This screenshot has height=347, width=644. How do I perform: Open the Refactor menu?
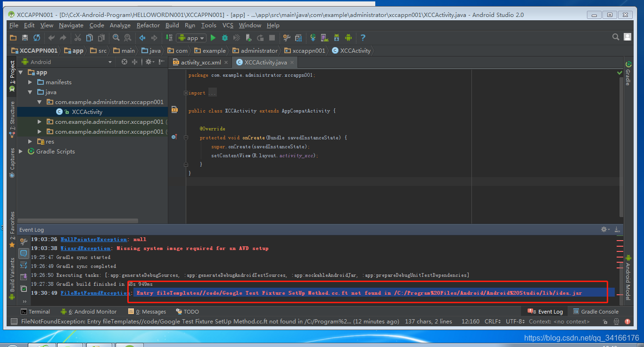pyautogui.click(x=148, y=25)
